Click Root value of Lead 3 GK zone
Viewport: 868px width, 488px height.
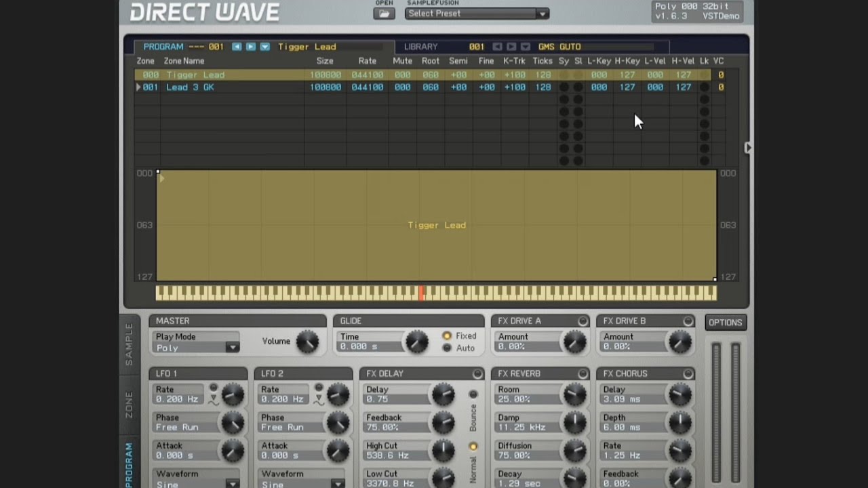click(431, 87)
